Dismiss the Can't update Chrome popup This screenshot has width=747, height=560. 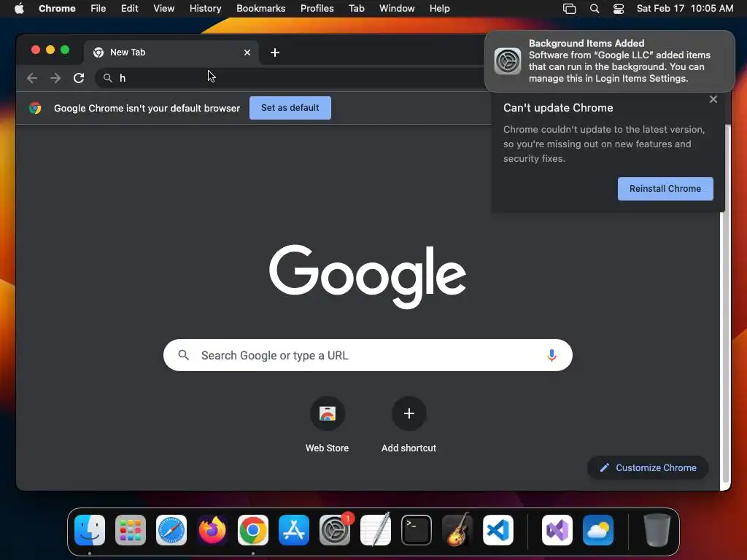(713, 99)
